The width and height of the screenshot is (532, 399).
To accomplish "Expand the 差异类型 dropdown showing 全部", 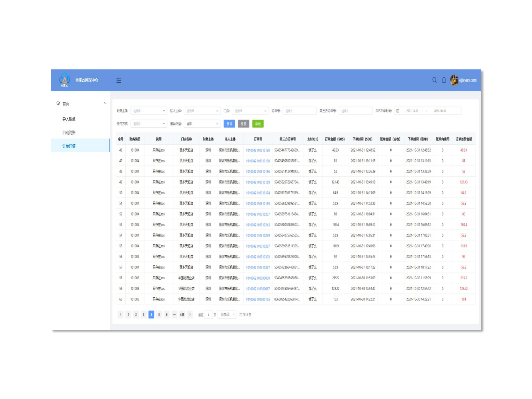I will coord(202,124).
